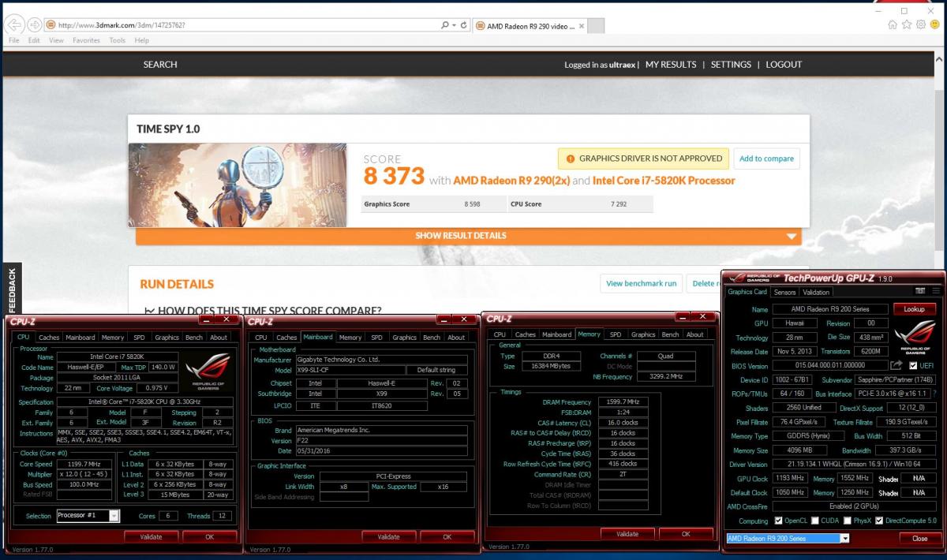Screen dimensions: 947x560
Task: Open the browser Edit menu
Action: [34, 40]
